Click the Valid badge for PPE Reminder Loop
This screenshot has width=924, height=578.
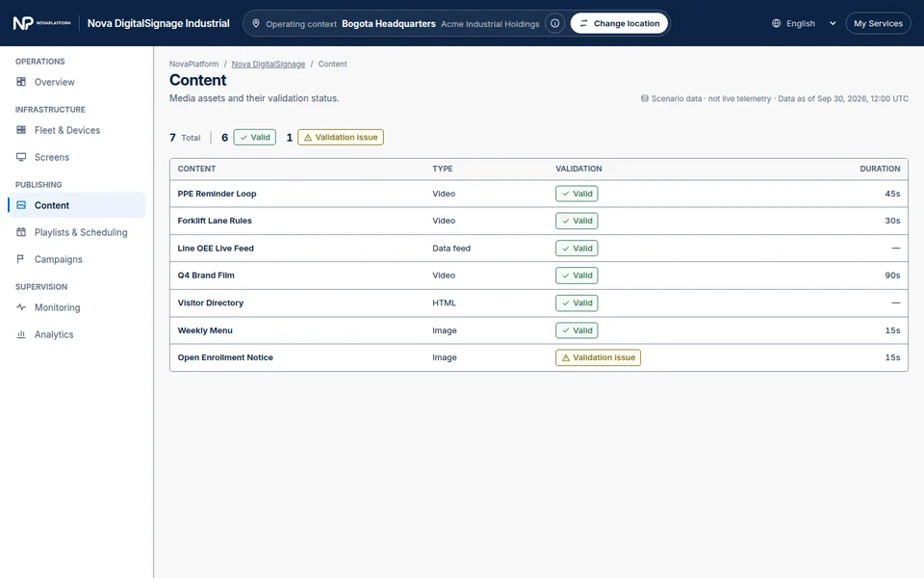click(x=577, y=194)
